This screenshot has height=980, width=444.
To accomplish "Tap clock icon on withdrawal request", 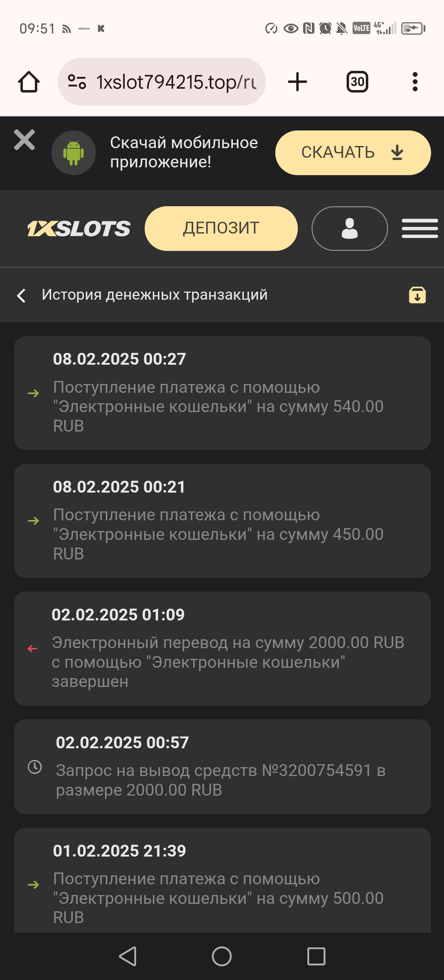I will 35,766.
